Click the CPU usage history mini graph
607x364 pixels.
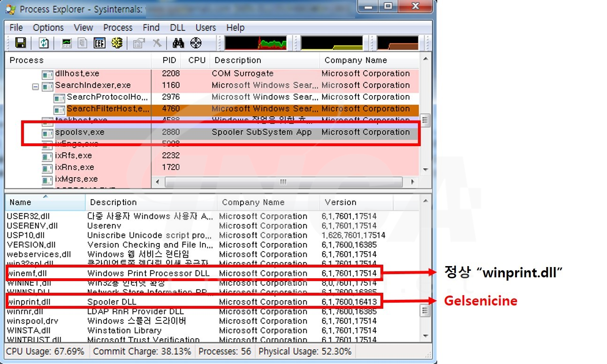point(256,43)
